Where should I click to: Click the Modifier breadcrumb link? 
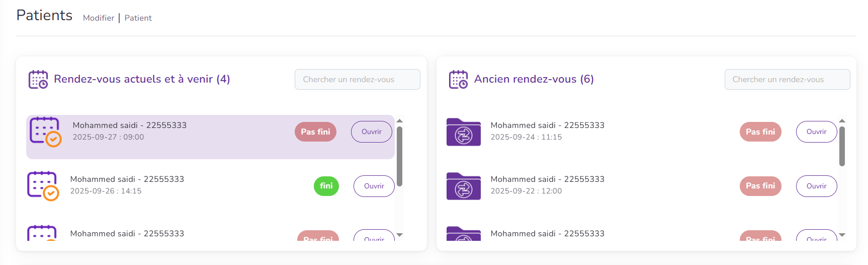(x=99, y=18)
